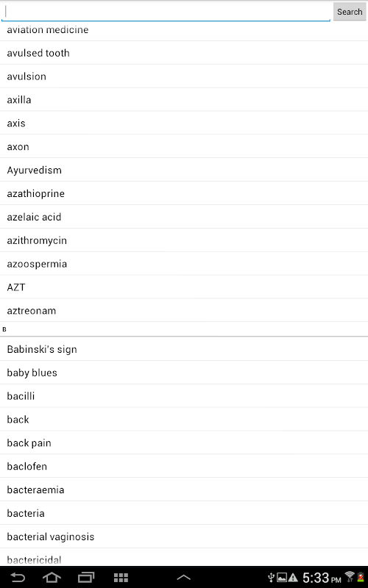Image resolution: width=368 pixels, height=588 pixels.
Task: Open the recent apps icon
Action: click(86, 578)
